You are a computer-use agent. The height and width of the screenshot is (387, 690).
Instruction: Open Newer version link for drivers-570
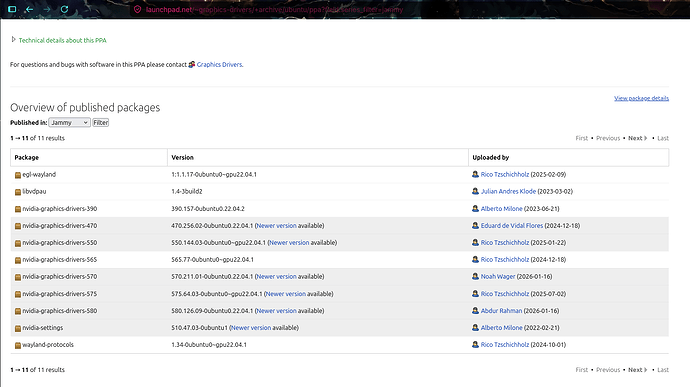(x=276, y=276)
